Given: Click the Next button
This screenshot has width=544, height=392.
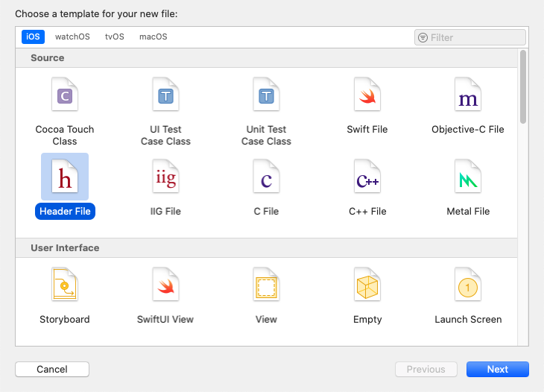Looking at the screenshot, I should pyautogui.click(x=498, y=369).
